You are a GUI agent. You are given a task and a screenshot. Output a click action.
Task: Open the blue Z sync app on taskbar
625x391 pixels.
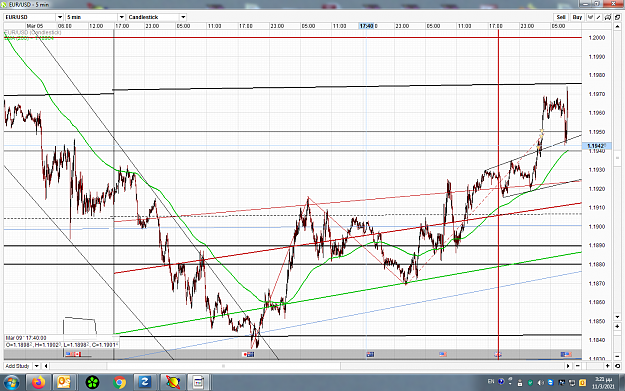point(145,383)
